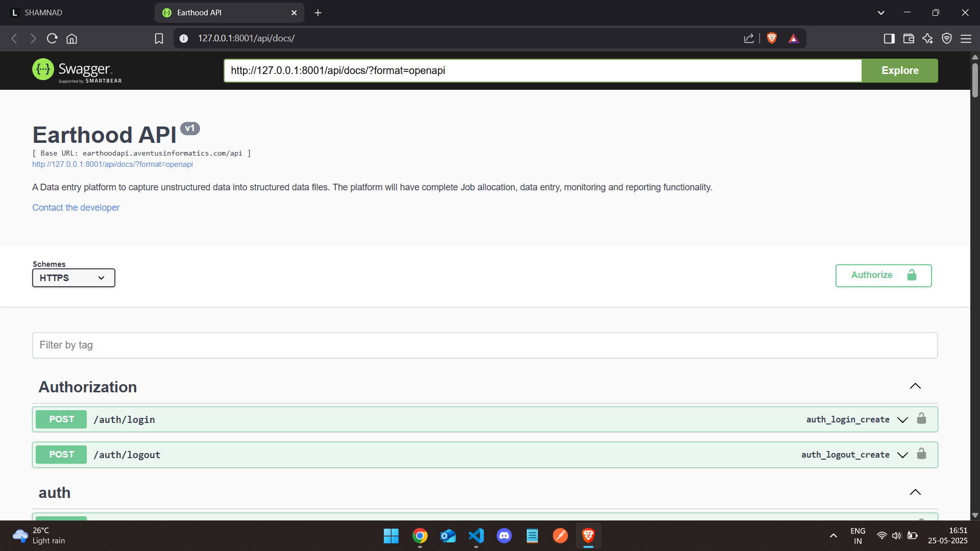Click the share page icon

pos(749,38)
